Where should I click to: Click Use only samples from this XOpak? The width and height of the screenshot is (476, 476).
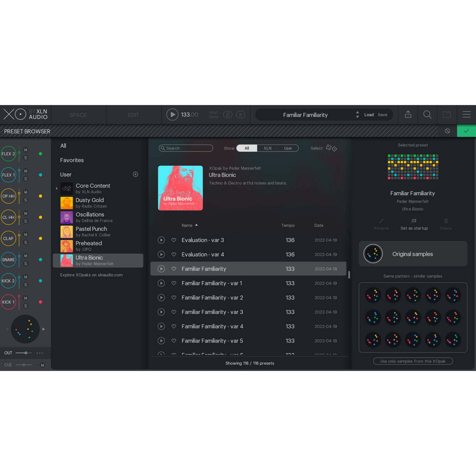point(413,361)
